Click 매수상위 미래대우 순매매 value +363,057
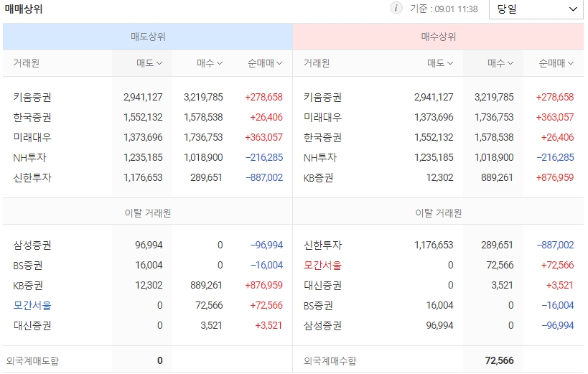This screenshot has width=588, height=374. click(555, 118)
